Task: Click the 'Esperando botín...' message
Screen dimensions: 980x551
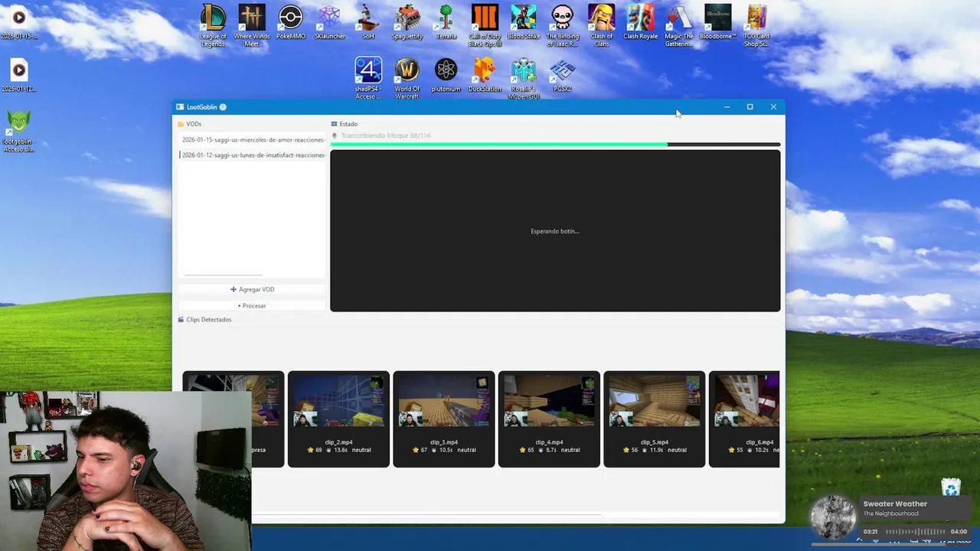Action: [555, 231]
